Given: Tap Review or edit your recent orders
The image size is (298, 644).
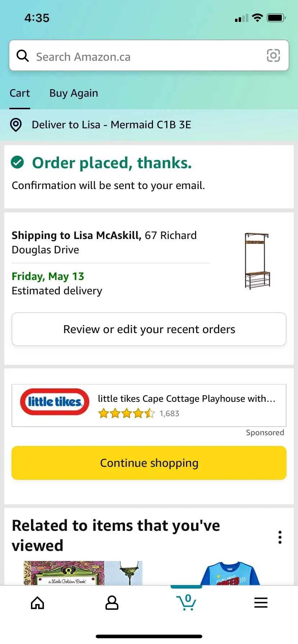Looking at the screenshot, I should [x=149, y=329].
